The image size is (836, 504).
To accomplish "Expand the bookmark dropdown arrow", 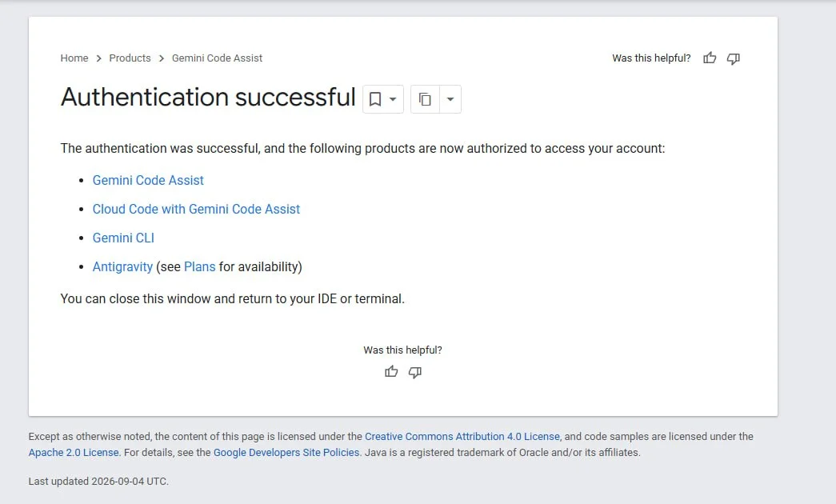I will coord(393,99).
